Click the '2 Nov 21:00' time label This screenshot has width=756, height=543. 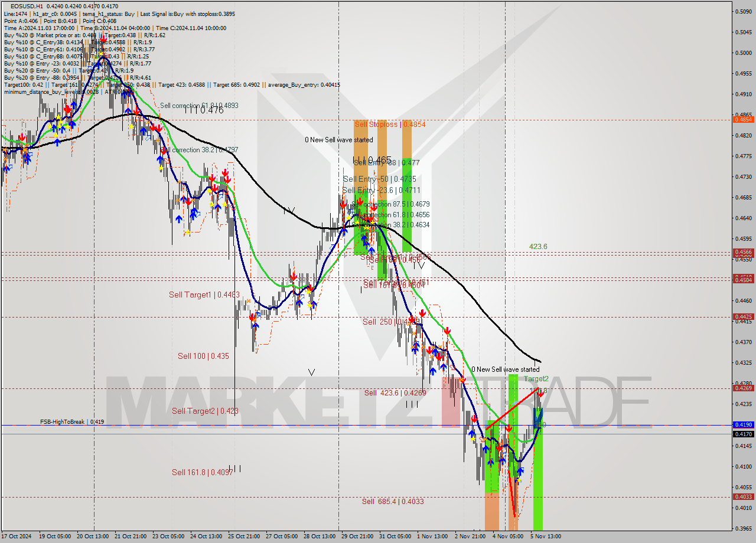coord(470,537)
